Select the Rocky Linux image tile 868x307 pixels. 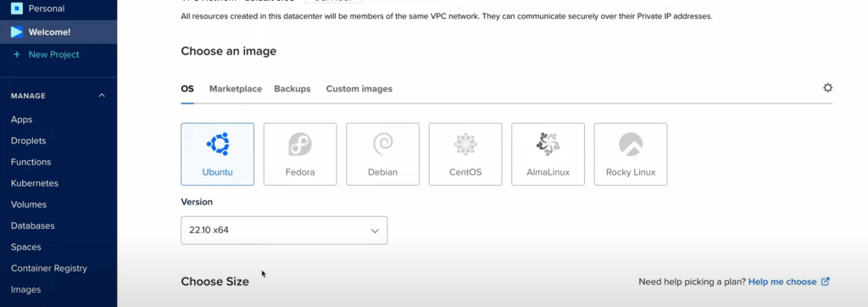tap(631, 154)
